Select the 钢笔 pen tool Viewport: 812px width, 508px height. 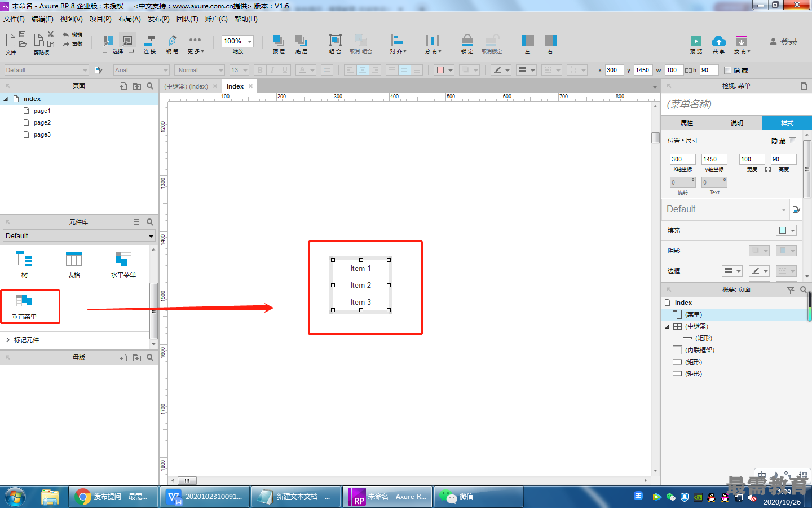click(173, 44)
